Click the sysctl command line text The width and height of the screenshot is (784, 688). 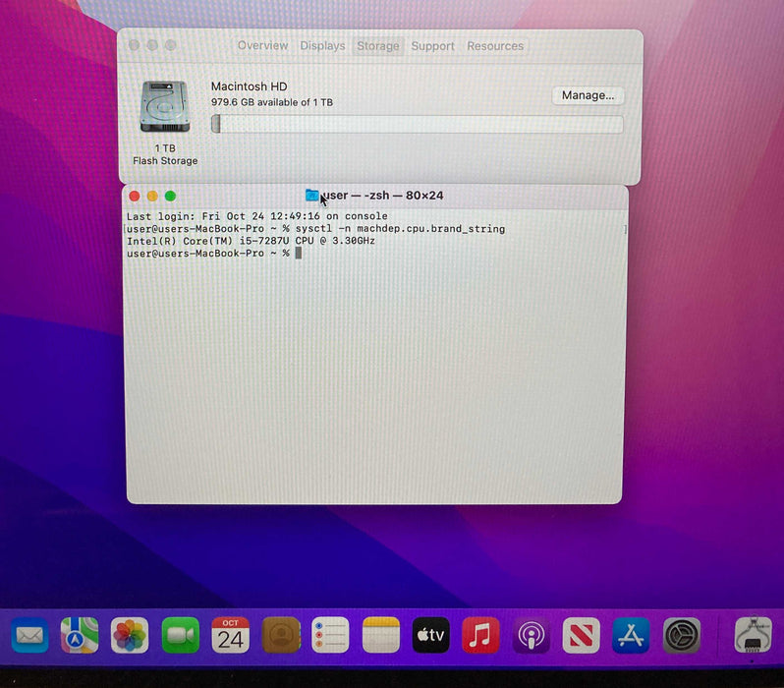pos(400,229)
